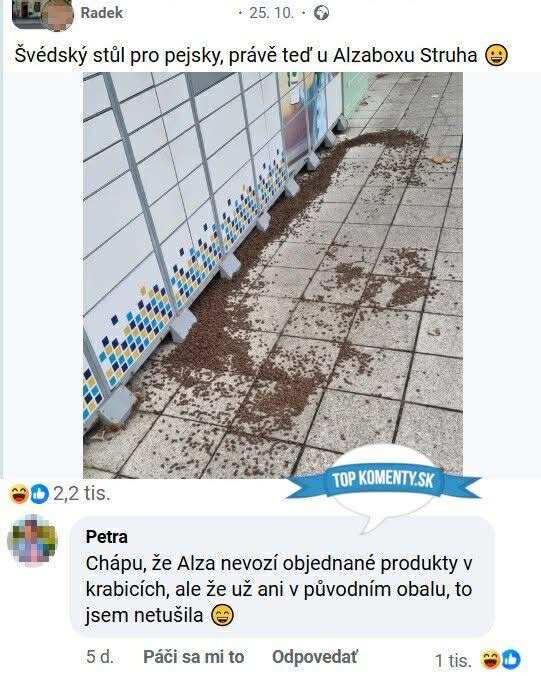
Task: Like the comment with Páči sa mi to
Action: click(x=194, y=657)
